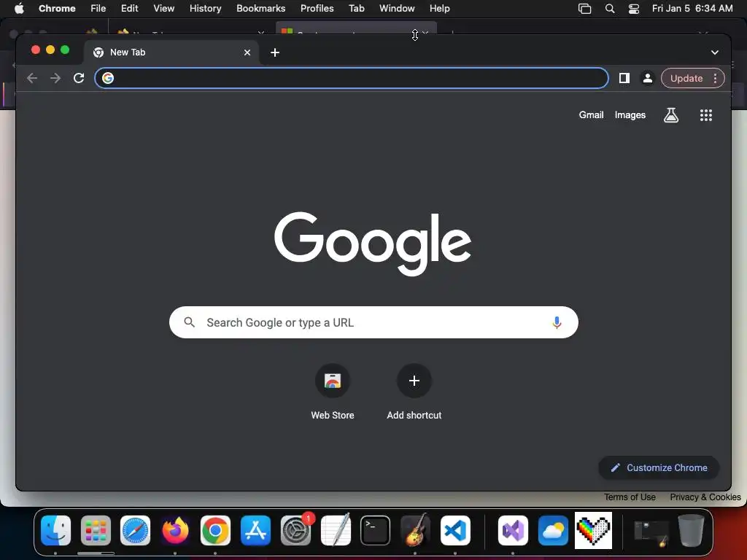Select the New Tab tab
Viewport: 747px width, 560px height.
point(171,52)
